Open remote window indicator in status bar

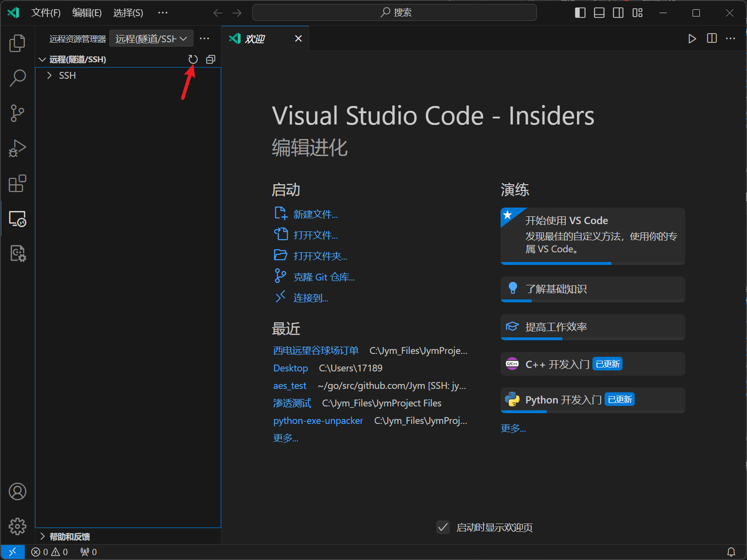(13, 552)
